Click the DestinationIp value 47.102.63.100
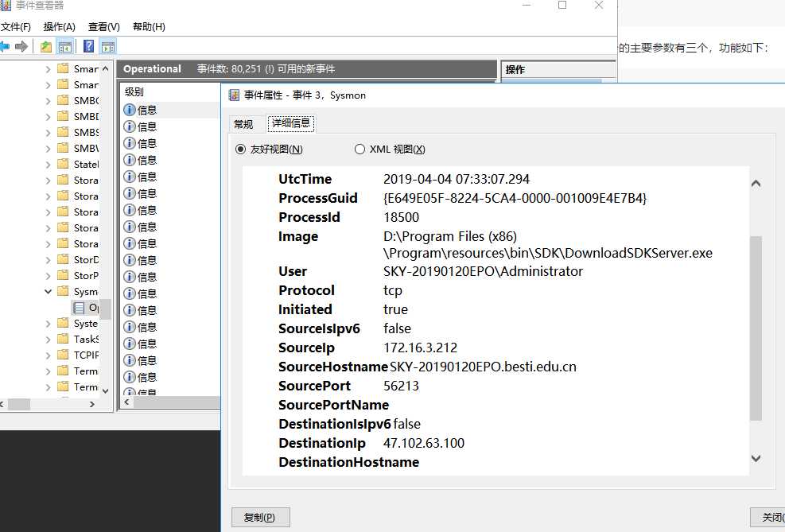 [x=424, y=443]
